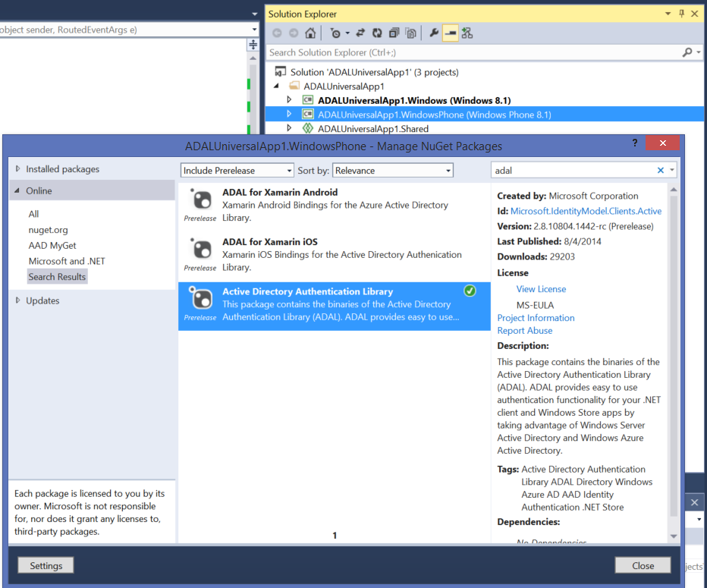Select the ADAL for Xamarin iOS package

334,256
